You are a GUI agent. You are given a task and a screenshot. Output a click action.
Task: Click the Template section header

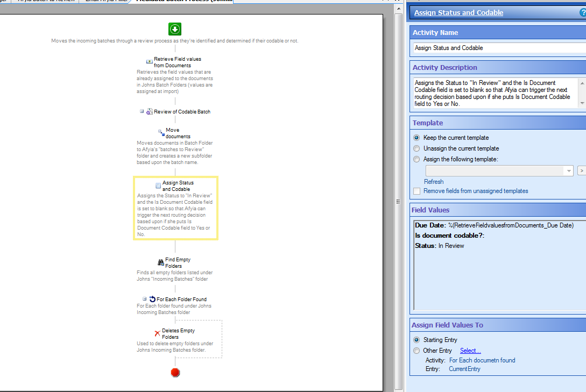click(x=498, y=123)
